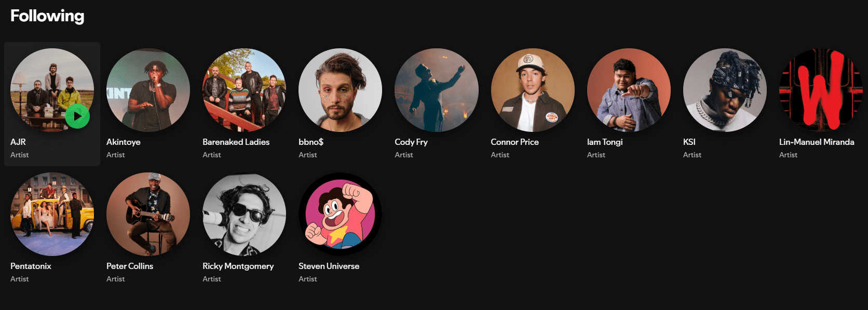The width and height of the screenshot is (868, 310).
Task: Click the Steven Universe title text
Action: click(329, 266)
